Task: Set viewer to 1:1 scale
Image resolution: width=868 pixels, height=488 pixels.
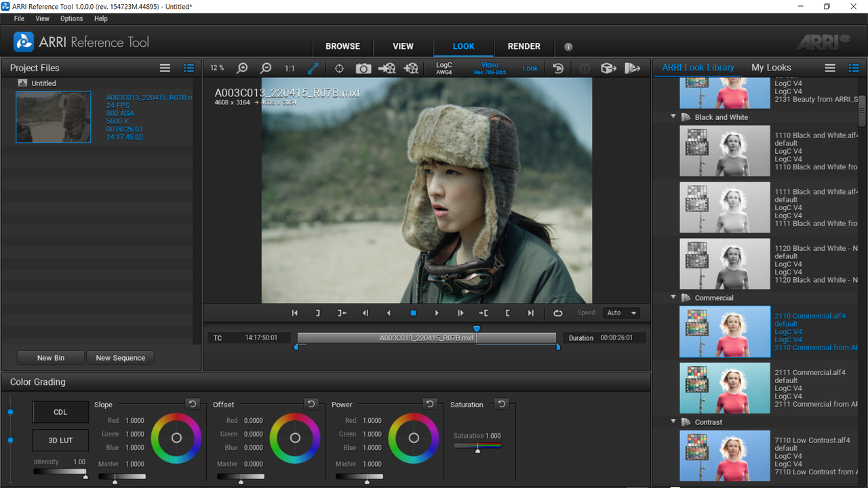Action: pyautogui.click(x=290, y=68)
